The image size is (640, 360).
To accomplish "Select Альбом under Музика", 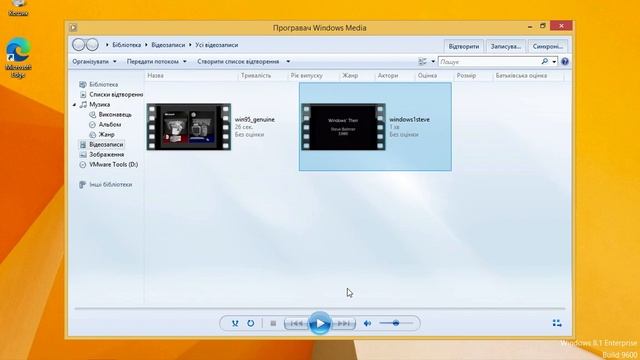I will 109,124.
